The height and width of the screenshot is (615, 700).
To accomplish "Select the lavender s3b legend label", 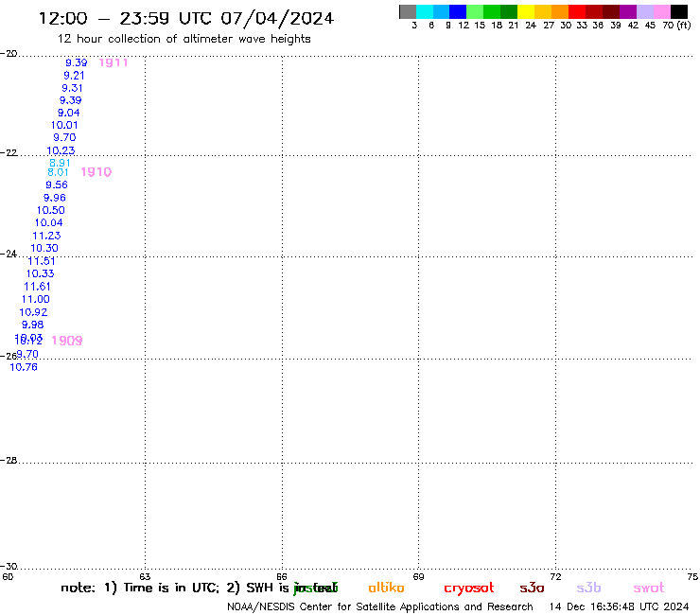I will coord(588,588).
